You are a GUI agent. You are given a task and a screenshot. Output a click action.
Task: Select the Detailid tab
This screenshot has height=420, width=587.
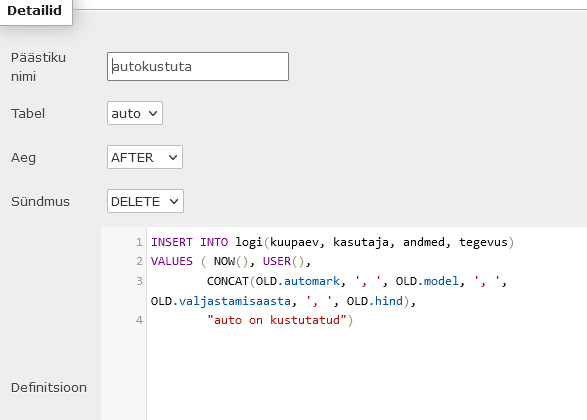34,11
